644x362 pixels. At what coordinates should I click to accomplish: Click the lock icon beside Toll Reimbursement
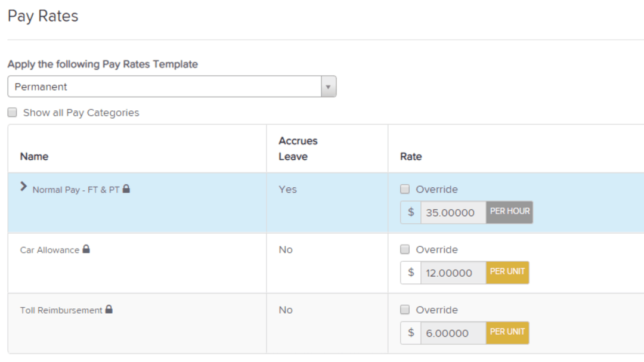[x=109, y=310]
